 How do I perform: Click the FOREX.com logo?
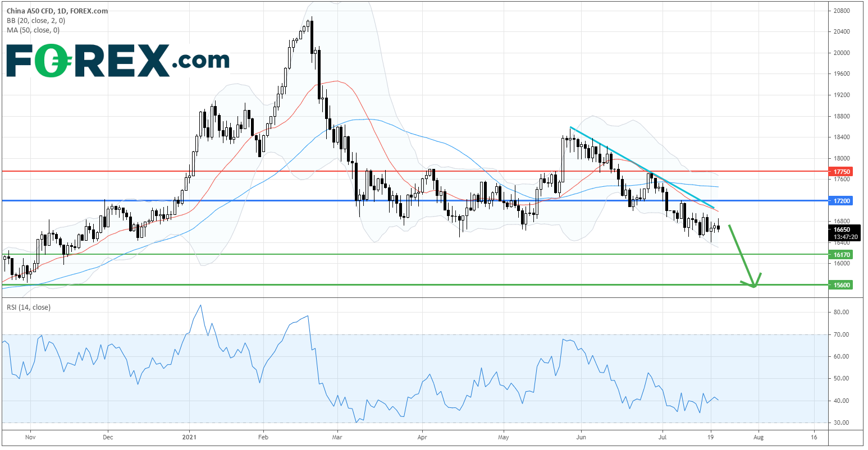pyautogui.click(x=117, y=60)
